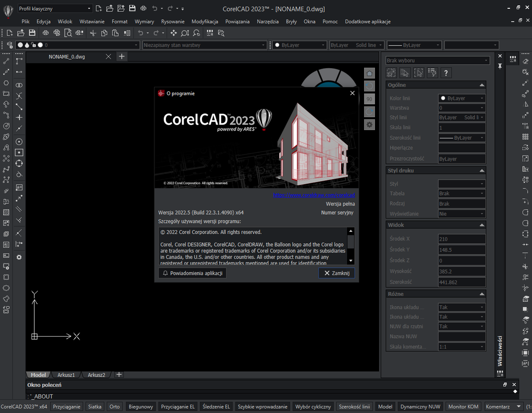Toggle Śledzenie EL tracking
The height and width of the screenshot is (413, 532).
(216, 407)
